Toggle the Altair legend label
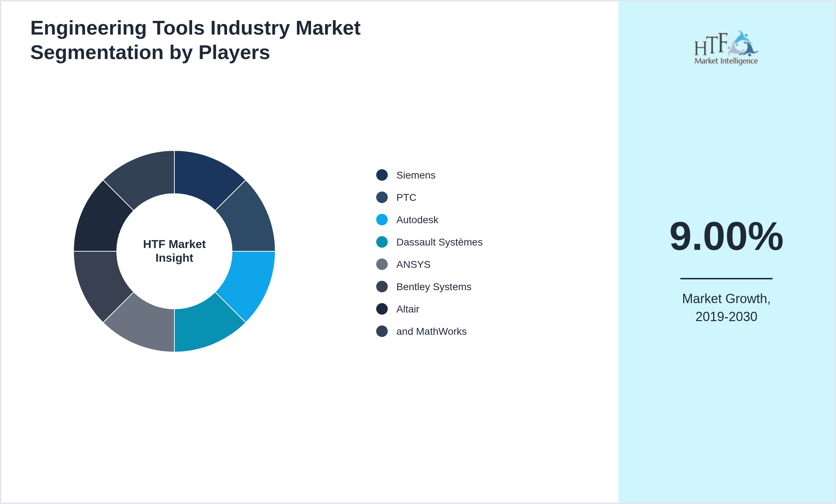Screen dimensions: 836x504 click(408, 309)
